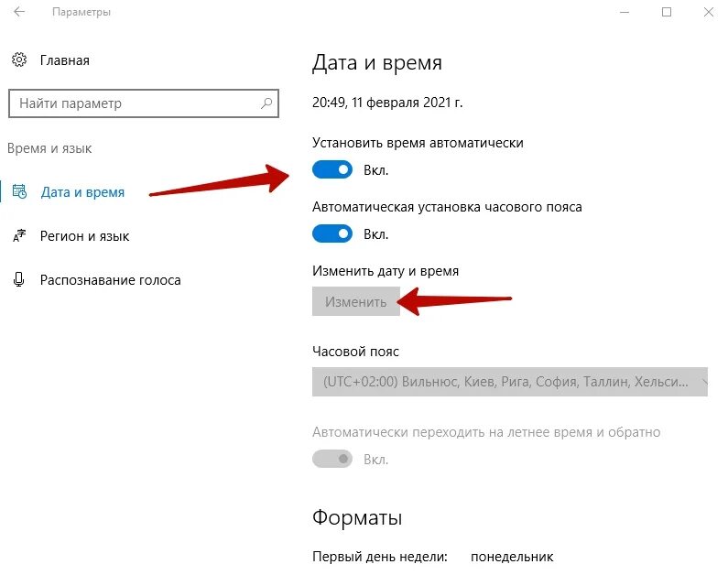Click the magnifier icon in search box
Viewport: 728px width, 575px height.
[x=266, y=103]
